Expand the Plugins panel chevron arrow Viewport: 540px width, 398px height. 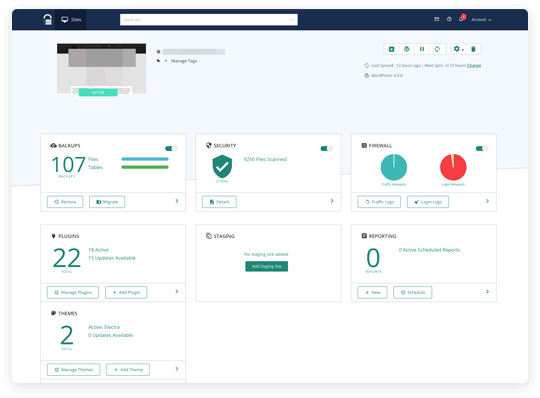177,292
